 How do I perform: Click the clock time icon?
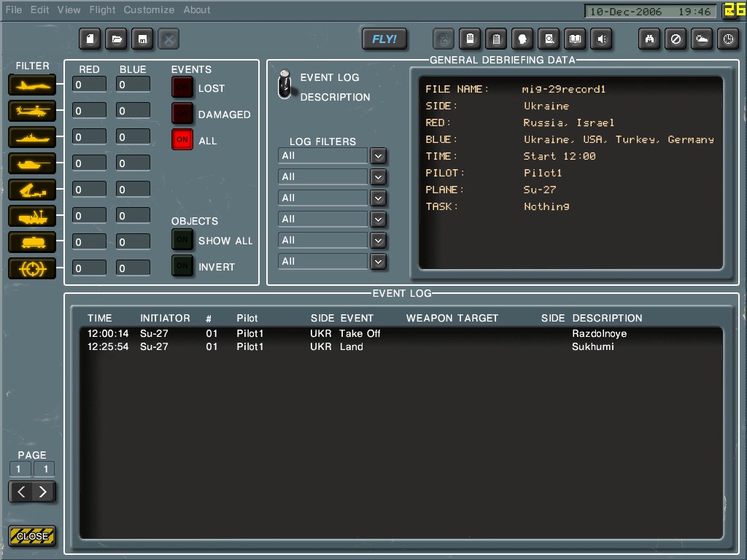click(x=729, y=39)
